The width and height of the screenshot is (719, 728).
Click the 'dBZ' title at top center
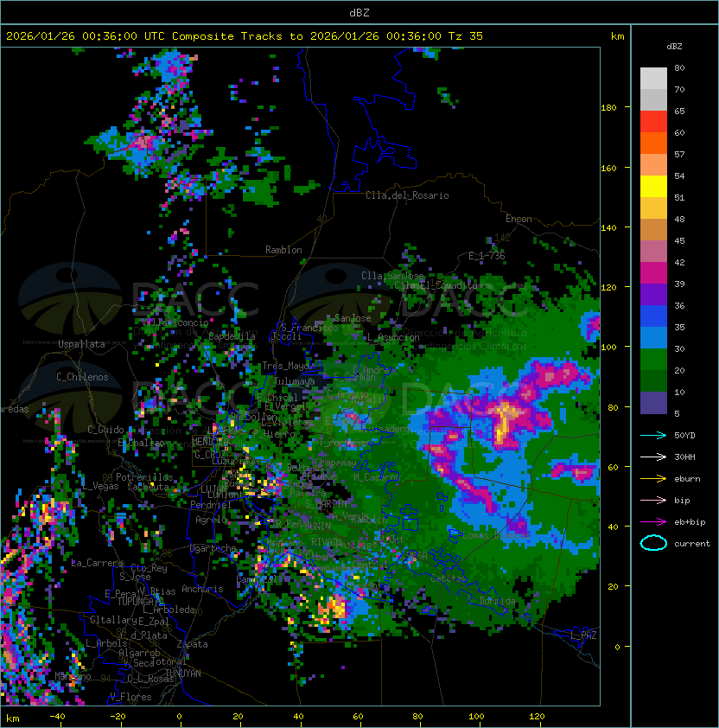[359, 13]
